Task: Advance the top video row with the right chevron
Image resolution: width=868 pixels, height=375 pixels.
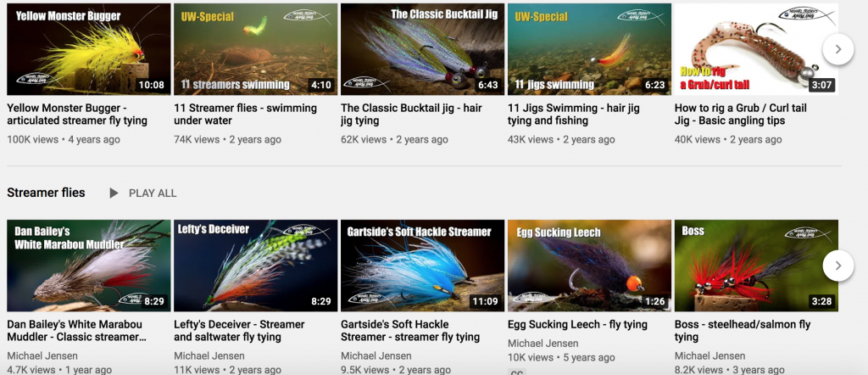Action: 837,49
